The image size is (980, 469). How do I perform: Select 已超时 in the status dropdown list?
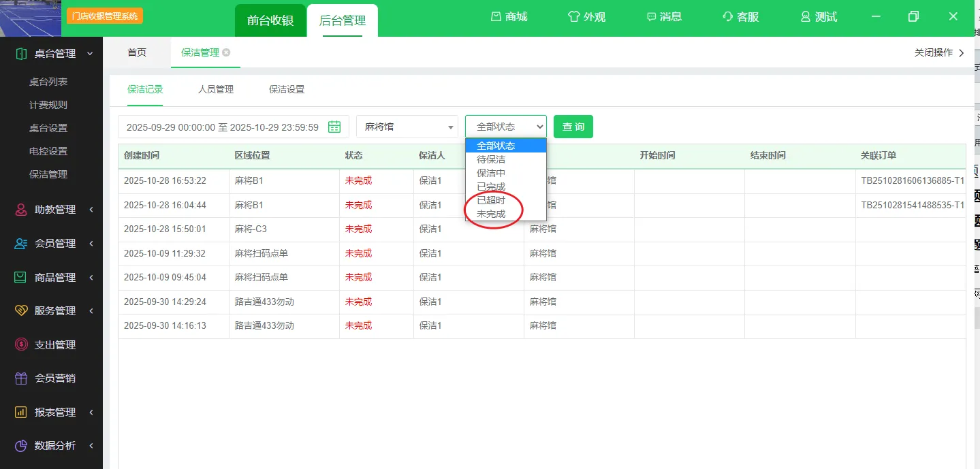click(491, 200)
